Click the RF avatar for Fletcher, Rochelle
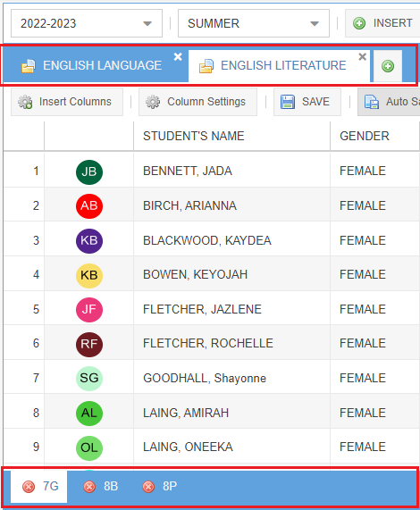Image resolution: width=420 pixels, height=510 pixels. [x=89, y=345]
